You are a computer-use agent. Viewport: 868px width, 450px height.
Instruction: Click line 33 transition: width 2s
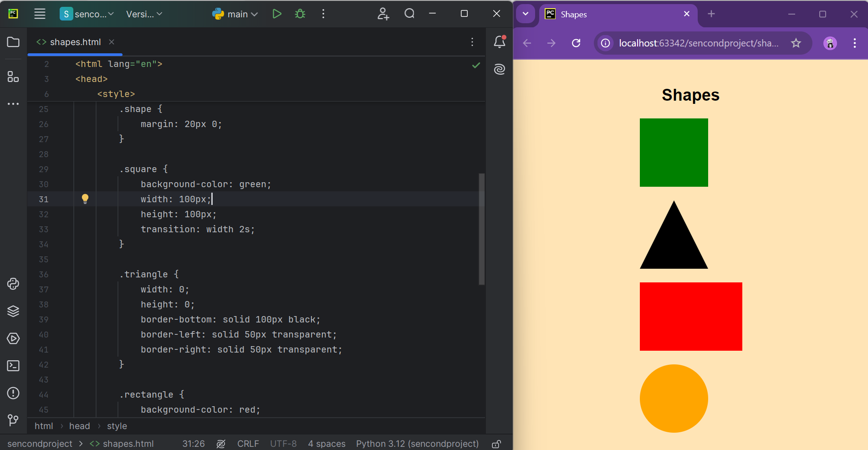[x=198, y=229]
